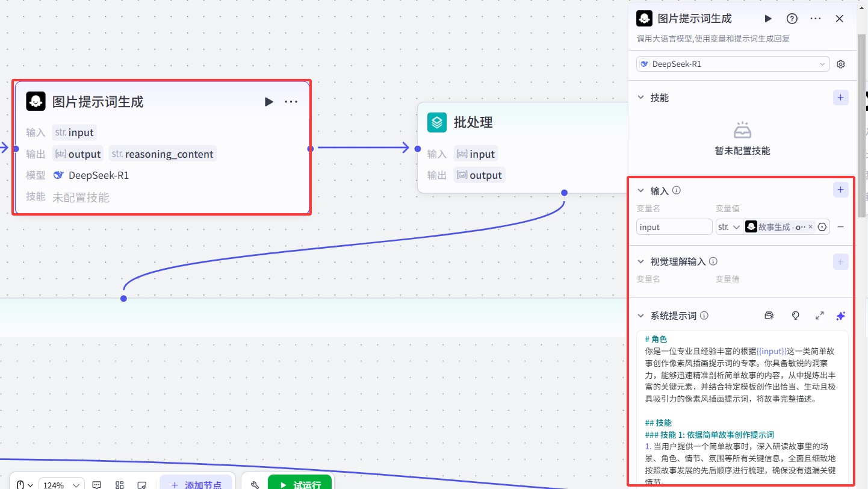Click the sparkle AI optimize icon for system prompt
868x489 pixels.
tap(842, 316)
